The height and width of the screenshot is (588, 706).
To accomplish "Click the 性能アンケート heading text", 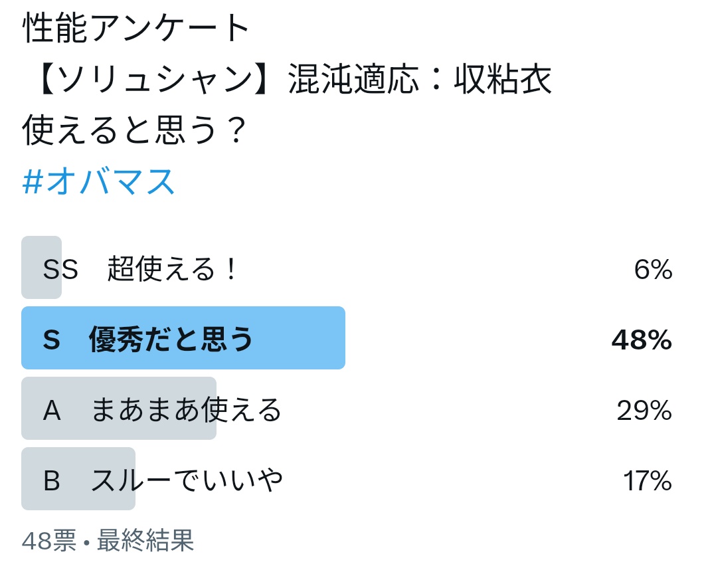I will (x=137, y=29).
